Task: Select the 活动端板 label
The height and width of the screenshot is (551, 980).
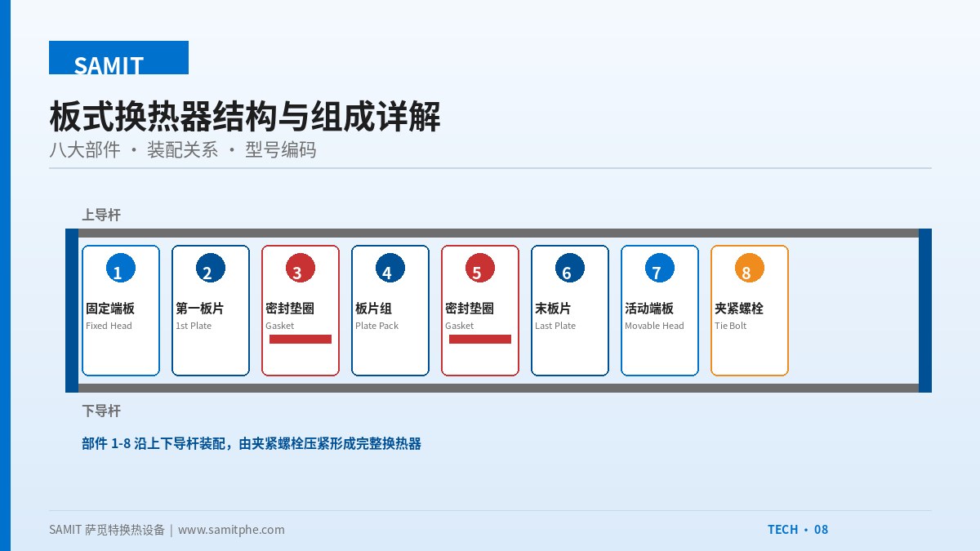Action: coord(649,309)
